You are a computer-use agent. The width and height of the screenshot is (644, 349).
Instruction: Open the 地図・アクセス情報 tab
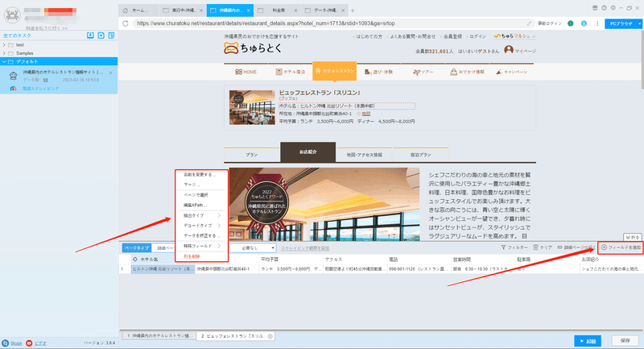point(364,155)
